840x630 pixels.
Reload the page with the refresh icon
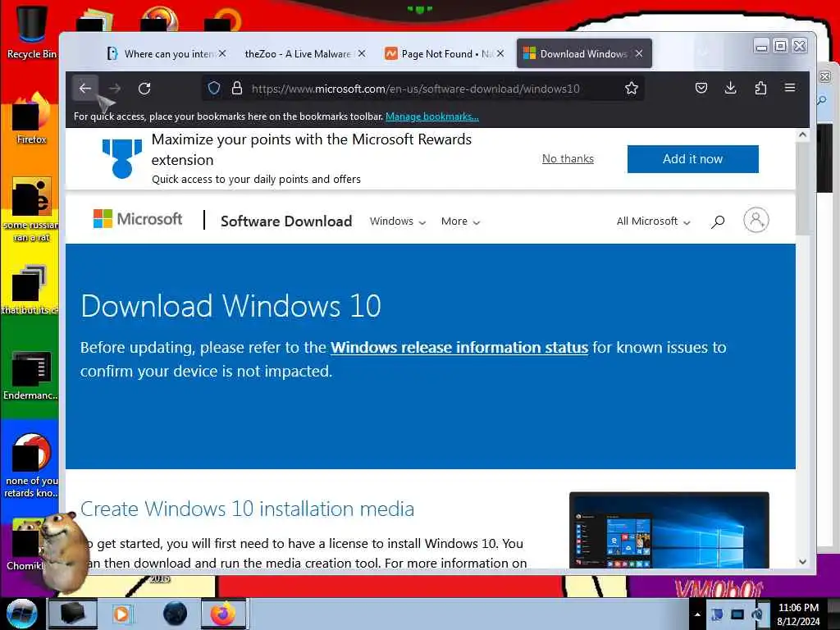(144, 89)
